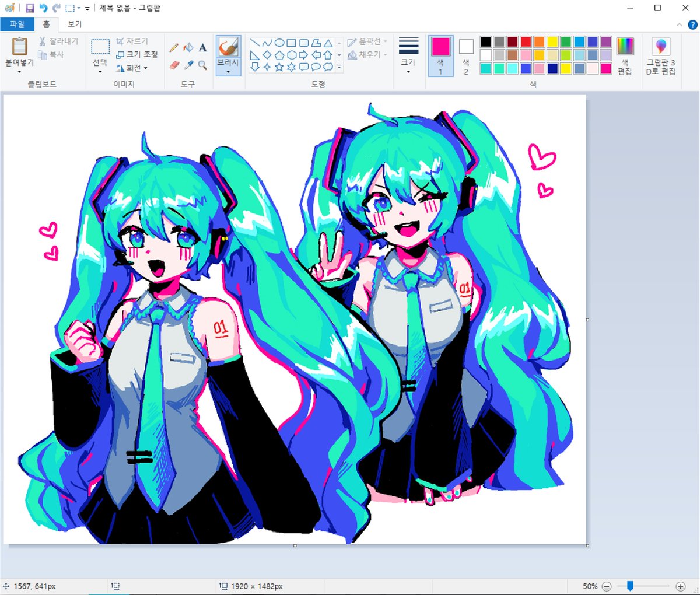Click the 50% zoom level text

coord(590,586)
